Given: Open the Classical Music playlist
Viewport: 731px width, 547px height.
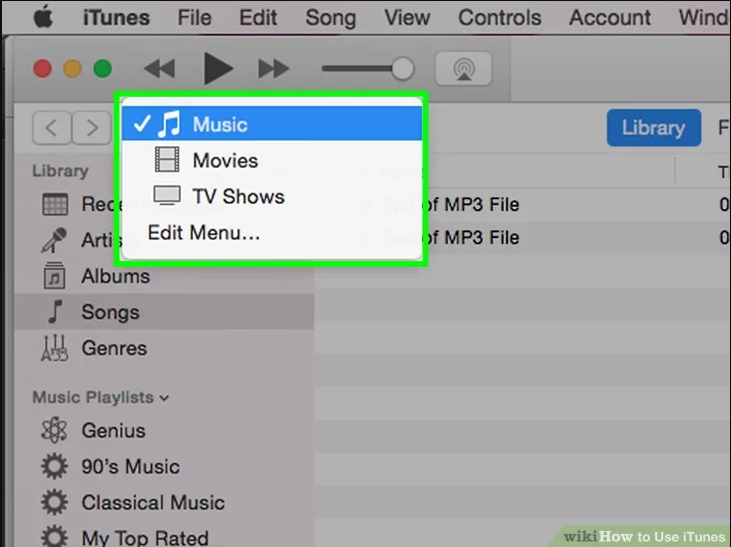Looking at the screenshot, I should pos(164,502).
